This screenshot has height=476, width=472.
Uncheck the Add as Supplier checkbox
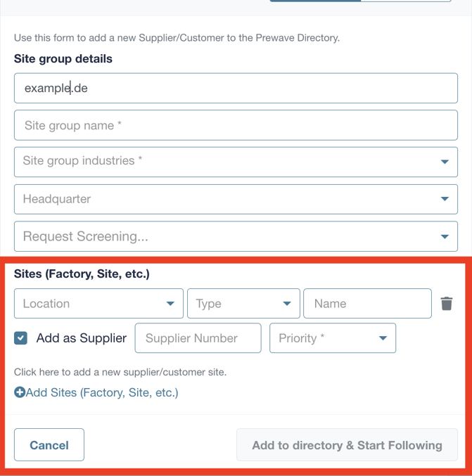(x=20, y=338)
